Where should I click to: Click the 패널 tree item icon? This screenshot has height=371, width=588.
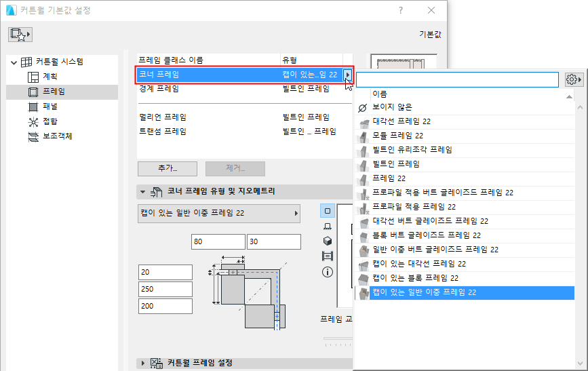(x=33, y=107)
